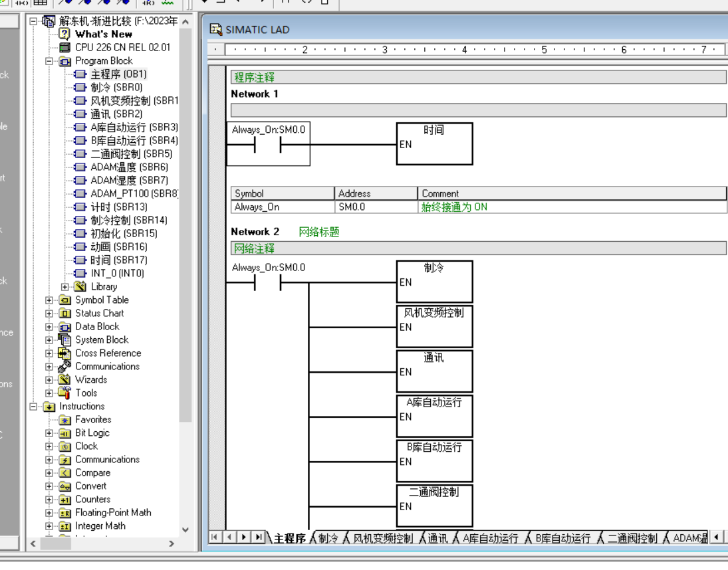This screenshot has height=570, width=728.
Task: Go to the next editor tab
Action: 244,537
